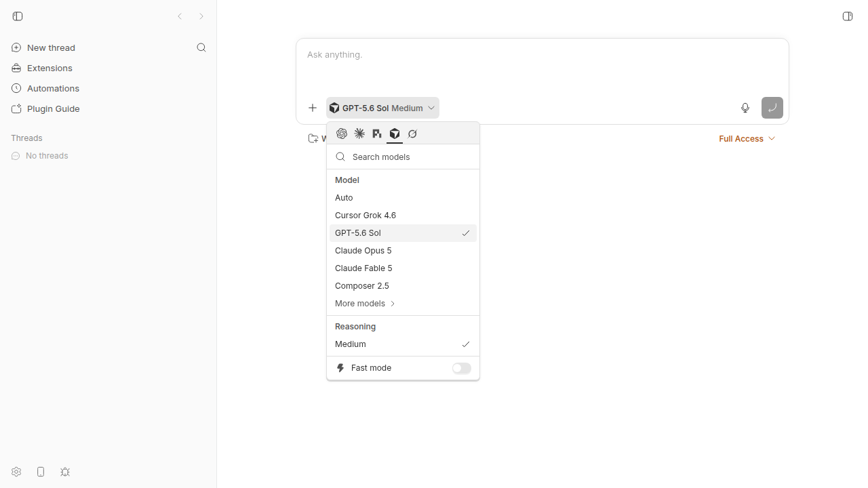
Task: Click the folder-plus workspace icon
Action: [x=313, y=138]
